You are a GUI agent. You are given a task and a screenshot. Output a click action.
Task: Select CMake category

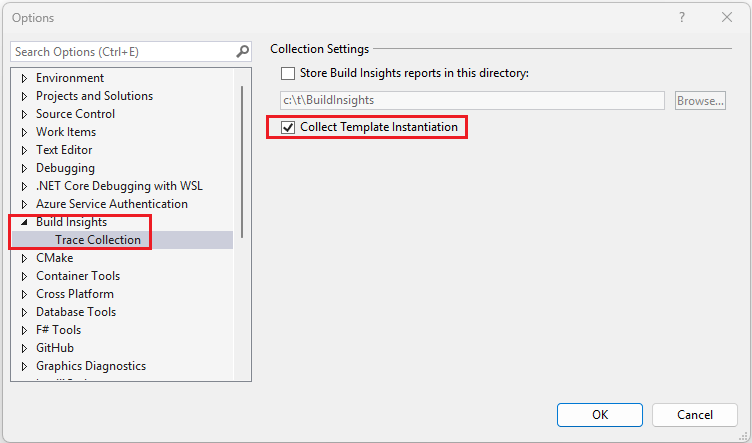click(x=55, y=258)
